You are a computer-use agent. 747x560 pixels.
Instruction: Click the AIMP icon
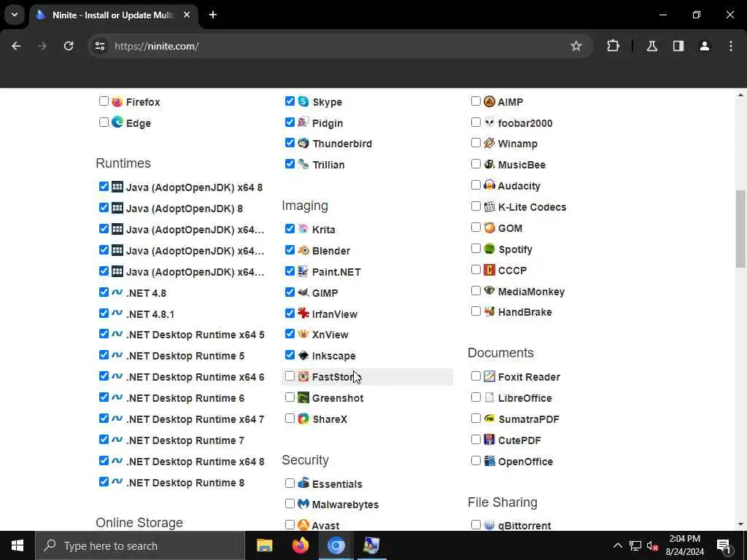pos(489,101)
